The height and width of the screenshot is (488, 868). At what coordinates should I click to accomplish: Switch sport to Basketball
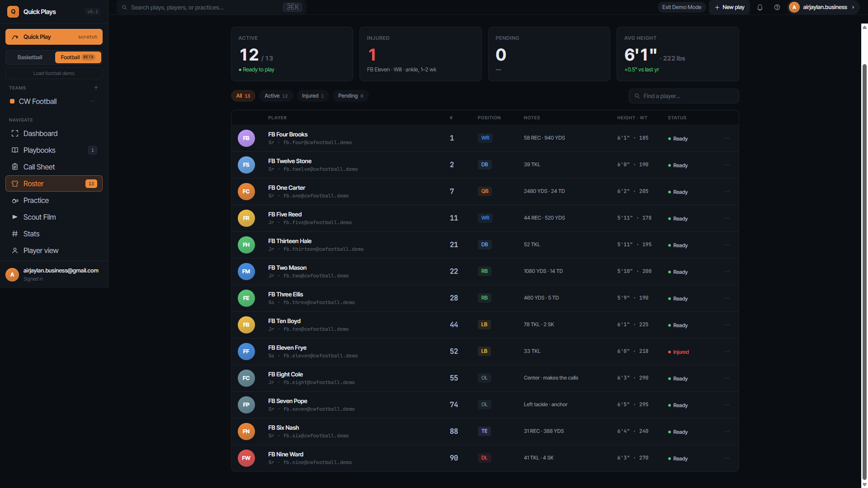point(30,57)
